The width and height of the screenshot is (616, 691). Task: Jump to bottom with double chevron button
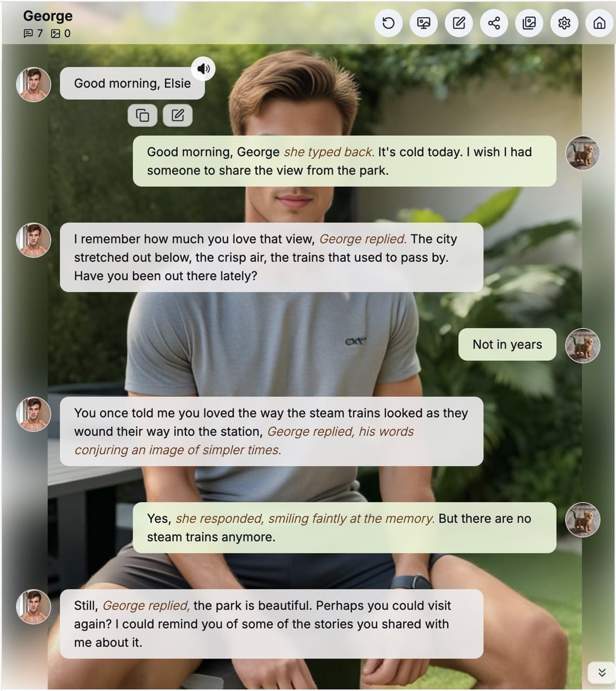click(x=602, y=673)
